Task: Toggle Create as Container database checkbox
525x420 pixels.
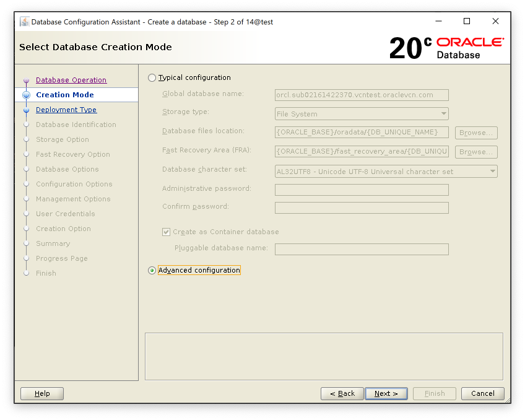Action: coord(167,232)
